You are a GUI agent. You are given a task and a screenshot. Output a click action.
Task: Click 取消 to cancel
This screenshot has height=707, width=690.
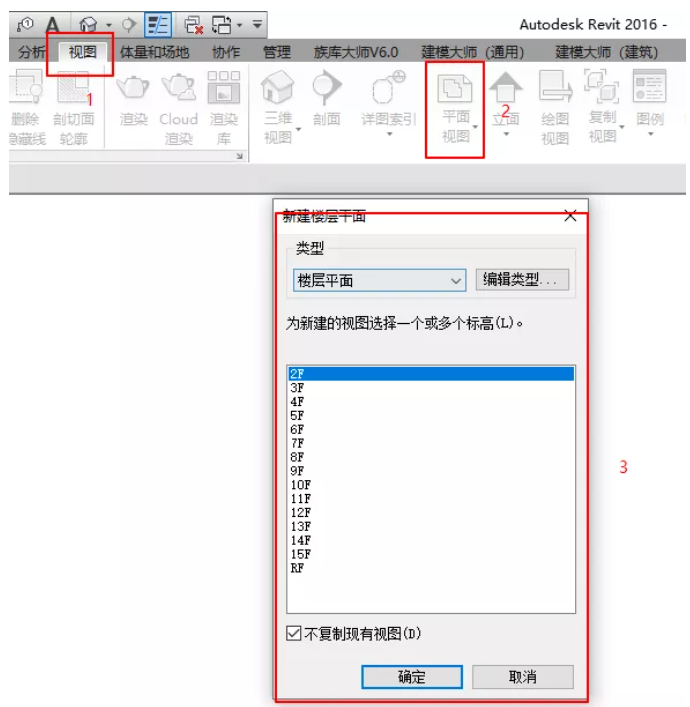pyautogui.click(x=523, y=677)
